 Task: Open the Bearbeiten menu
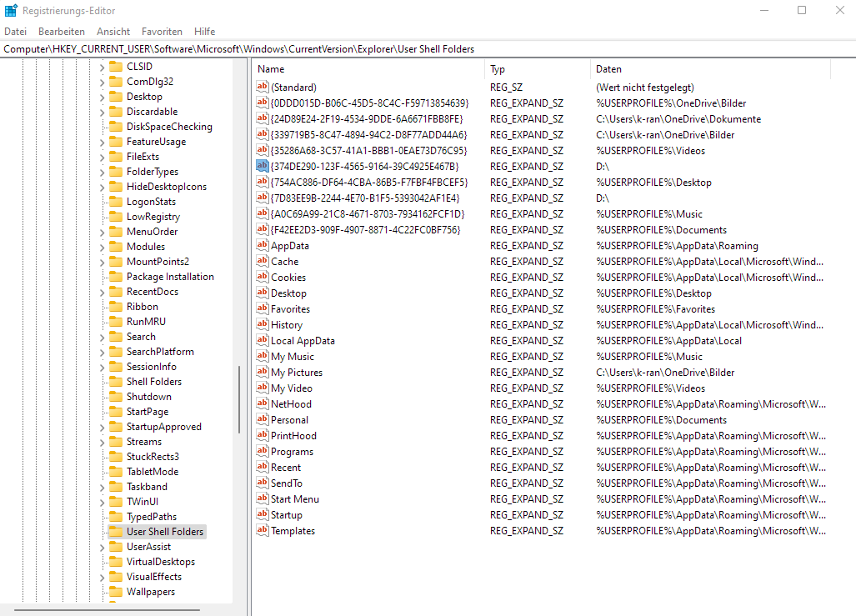tap(62, 32)
